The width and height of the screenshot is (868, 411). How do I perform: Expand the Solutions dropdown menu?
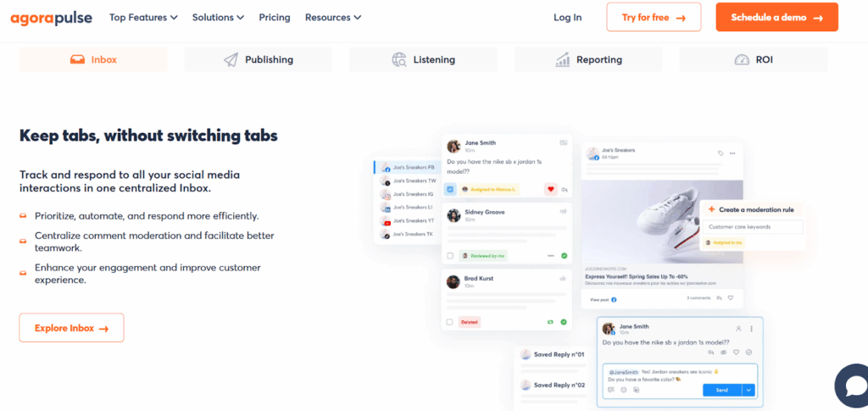(218, 17)
